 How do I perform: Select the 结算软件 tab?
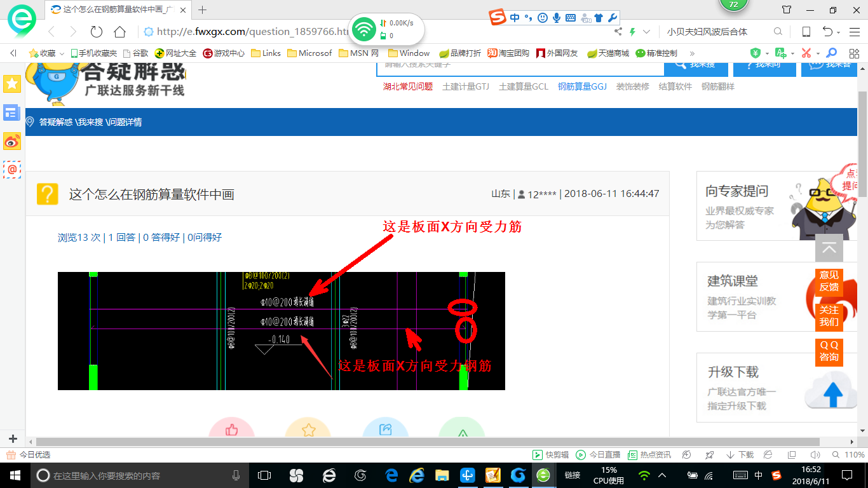click(x=675, y=86)
